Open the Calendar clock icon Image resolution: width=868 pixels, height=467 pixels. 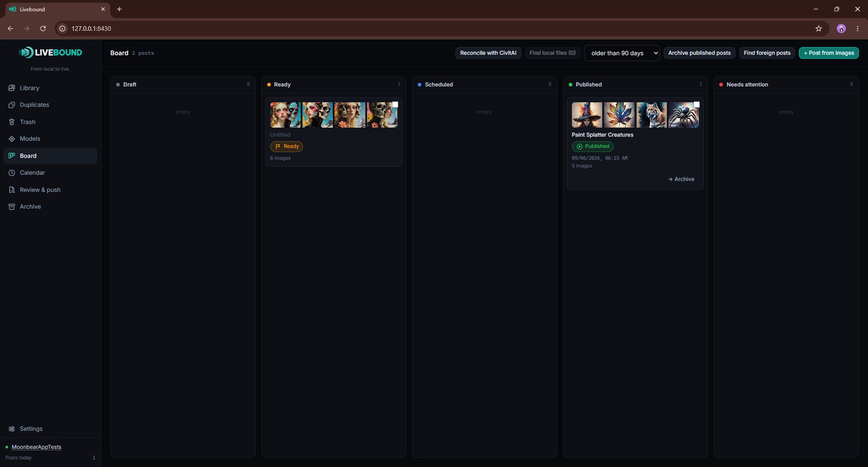(12, 173)
